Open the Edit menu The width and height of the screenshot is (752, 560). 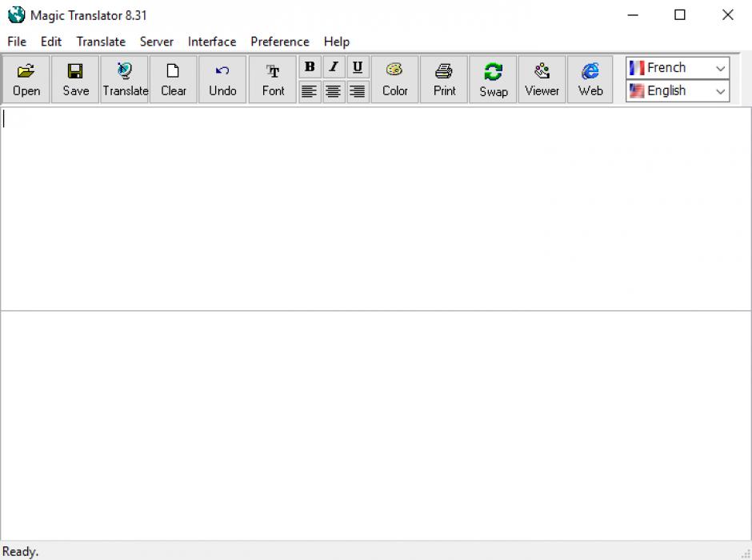51,42
